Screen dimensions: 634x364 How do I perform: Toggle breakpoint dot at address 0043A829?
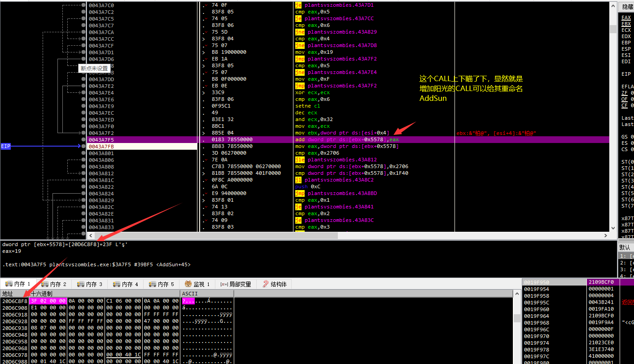83,200
